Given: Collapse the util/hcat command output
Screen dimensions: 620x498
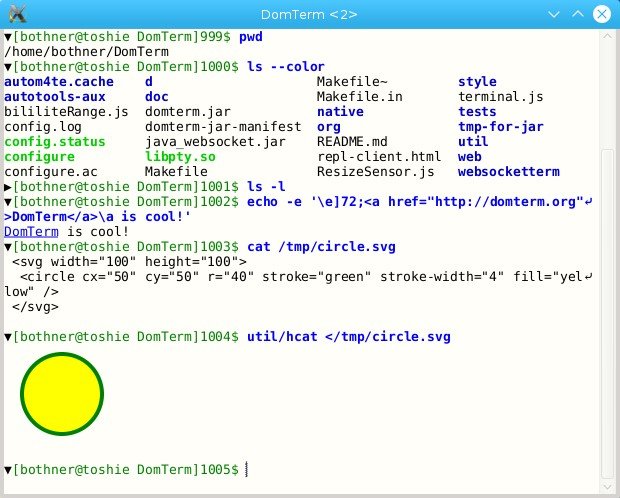Looking at the screenshot, I should [8, 337].
